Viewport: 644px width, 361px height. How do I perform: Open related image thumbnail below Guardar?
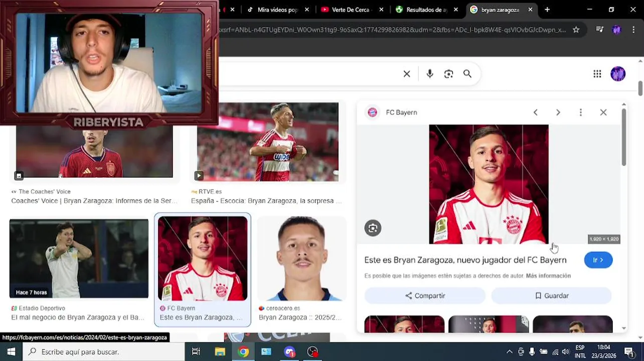point(572,324)
